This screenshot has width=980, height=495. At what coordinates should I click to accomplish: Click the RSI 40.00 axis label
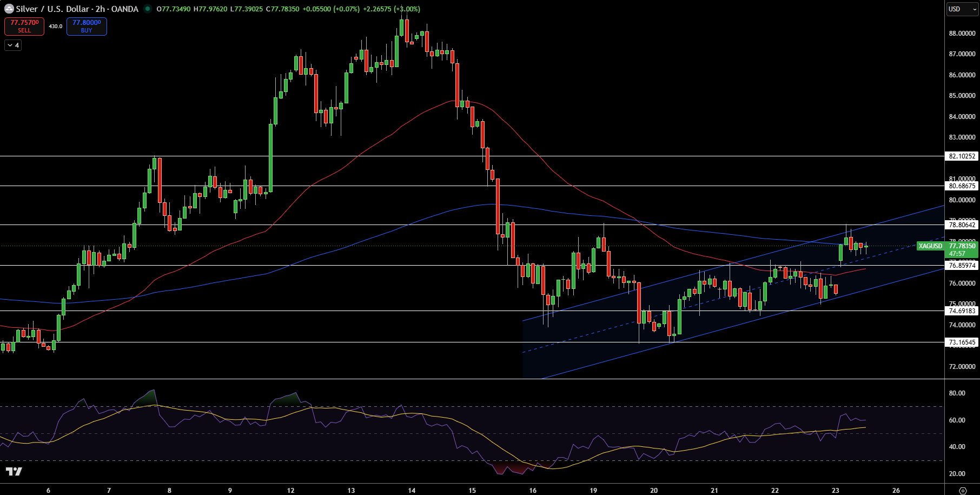(957, 447)
